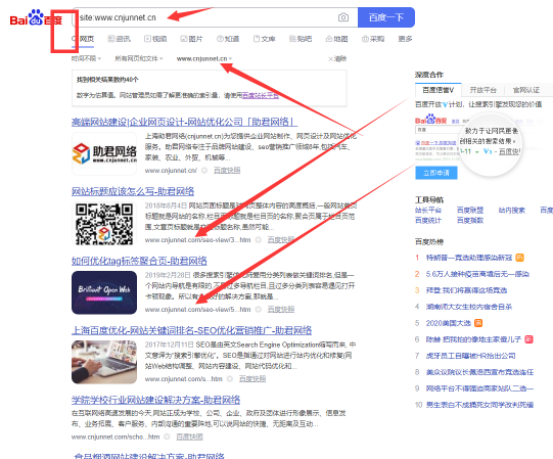Open the 助君网络 logo thumbnail
553x459 pixels.
[104, 153]
